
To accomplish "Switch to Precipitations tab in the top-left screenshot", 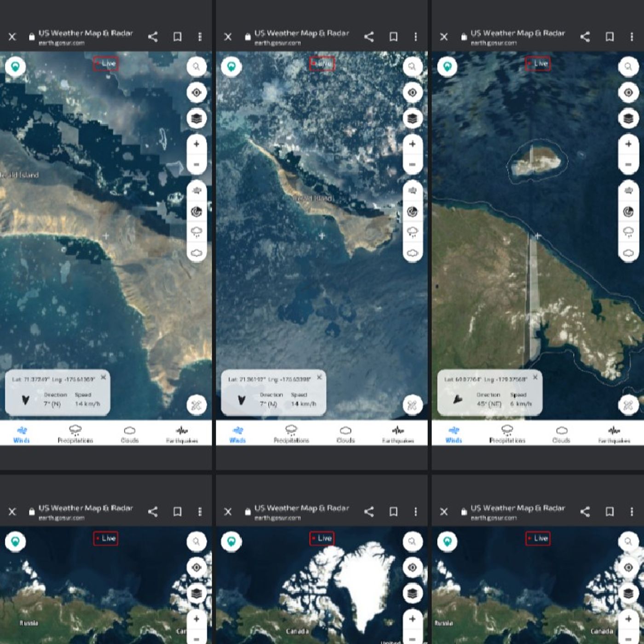I will (75, 434).
